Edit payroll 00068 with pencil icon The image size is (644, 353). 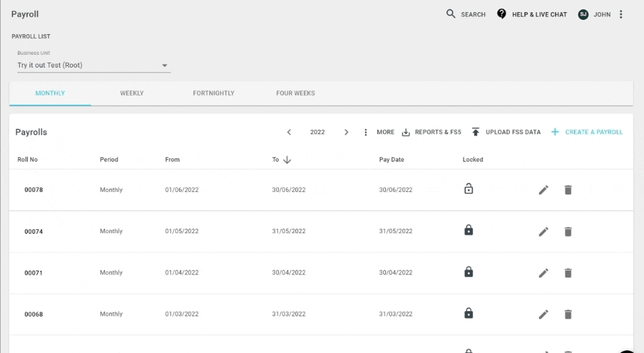(x=544, y=314)
